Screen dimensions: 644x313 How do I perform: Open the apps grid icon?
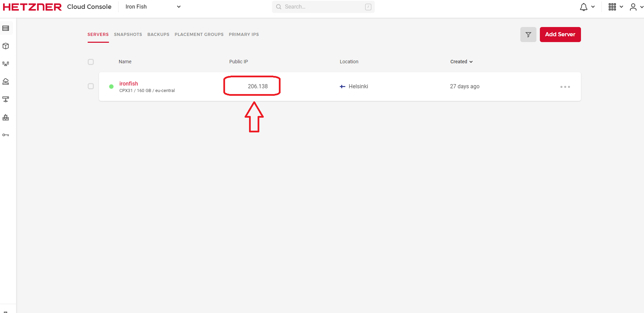click(x=612, y=7)
